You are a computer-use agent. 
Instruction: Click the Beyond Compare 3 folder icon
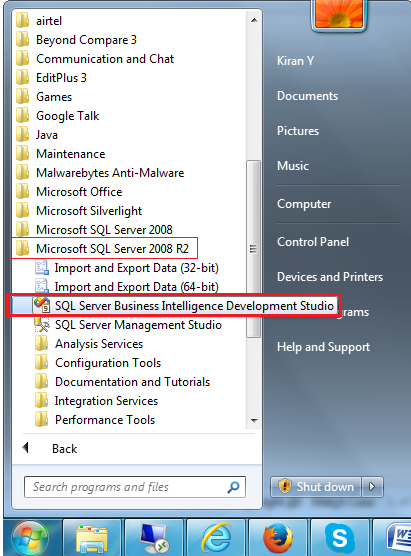[x=23, y=39]
